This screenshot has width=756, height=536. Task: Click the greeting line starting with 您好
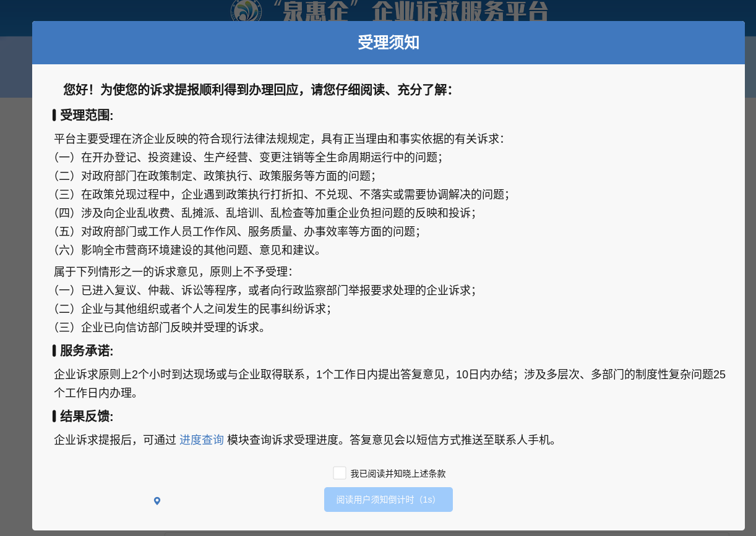point(258,90)
